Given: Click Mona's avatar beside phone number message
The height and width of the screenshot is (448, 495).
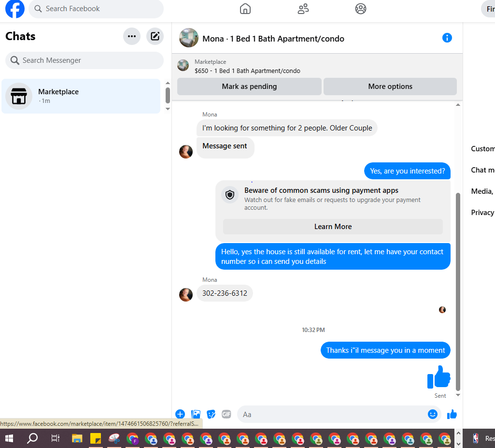Looking at the screenshot, I should [x=186, y=295].
